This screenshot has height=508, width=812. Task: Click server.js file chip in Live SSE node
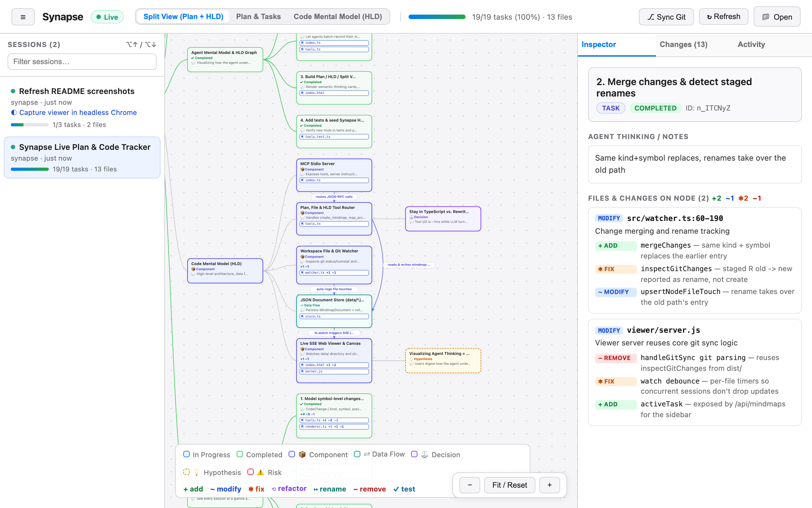coord(334,371)
